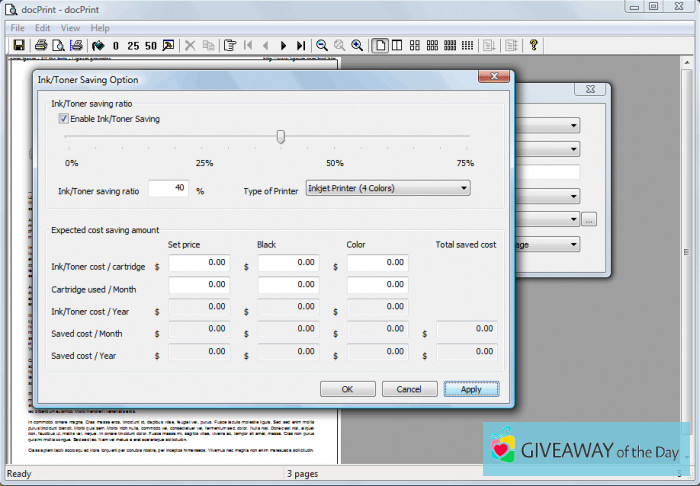700x486 pixels.
Task: Open the View menu
Action: (70, 28)
